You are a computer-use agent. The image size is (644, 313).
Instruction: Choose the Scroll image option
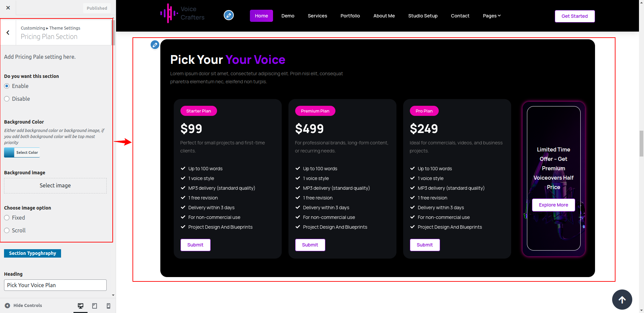point(7,231)
